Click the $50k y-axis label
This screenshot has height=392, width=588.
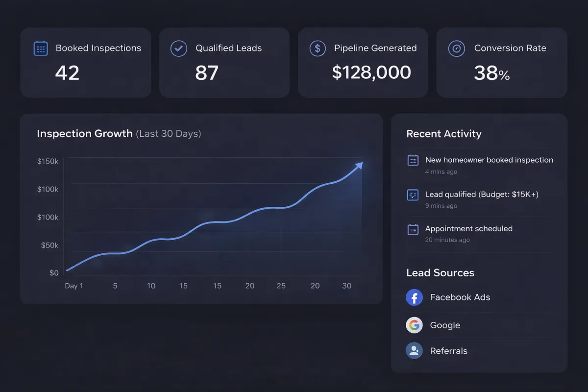(x=50, y=245)
